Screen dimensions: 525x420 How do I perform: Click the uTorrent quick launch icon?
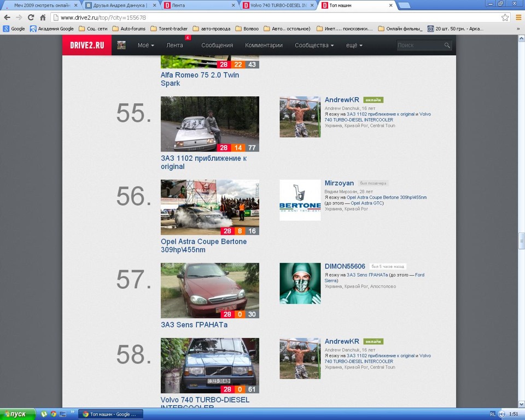[x=44, y=414]
